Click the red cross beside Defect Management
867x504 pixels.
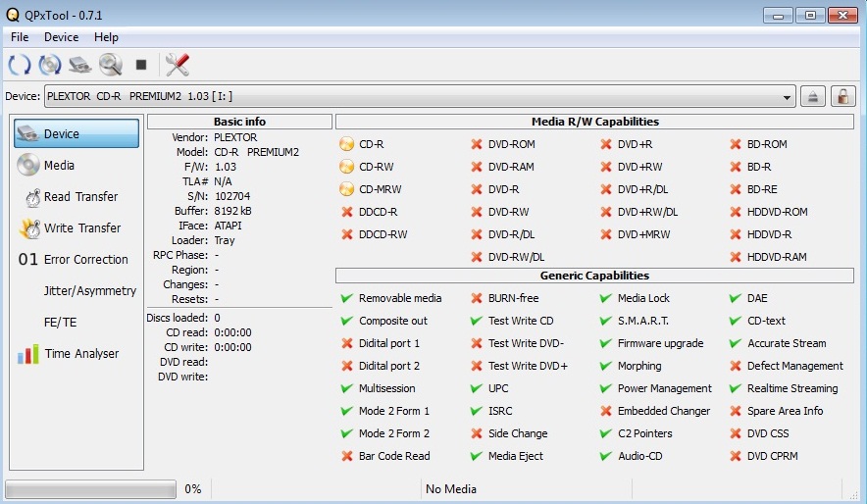pos(735,366)
